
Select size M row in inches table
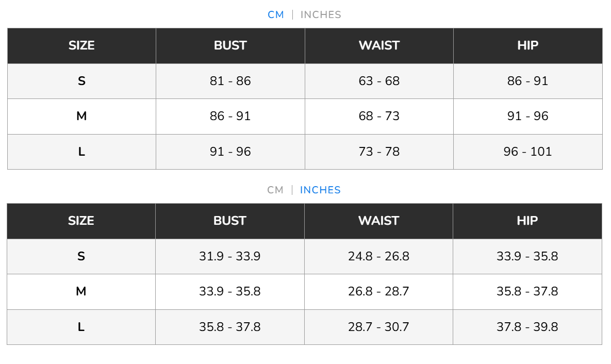click(304, 292)
